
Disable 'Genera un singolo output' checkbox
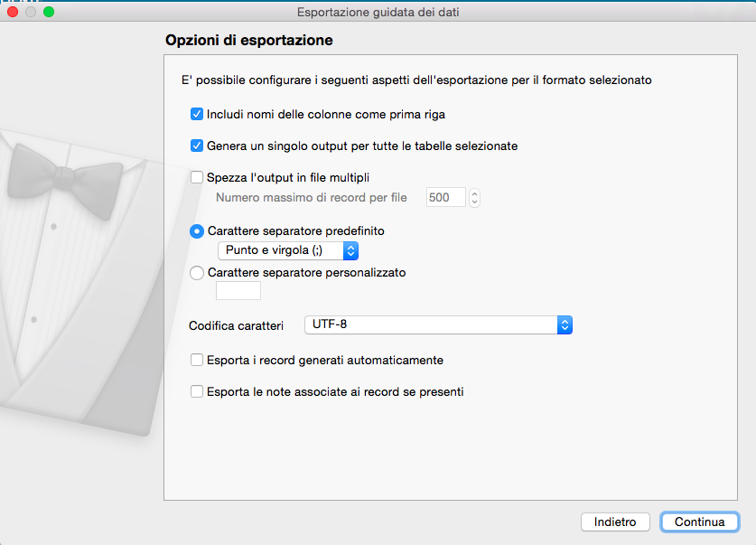(x=197, y=146)
